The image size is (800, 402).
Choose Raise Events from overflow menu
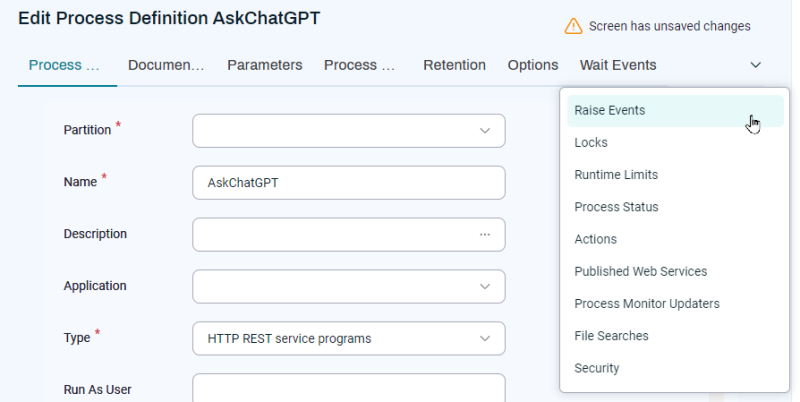click(x=610, y=111)
